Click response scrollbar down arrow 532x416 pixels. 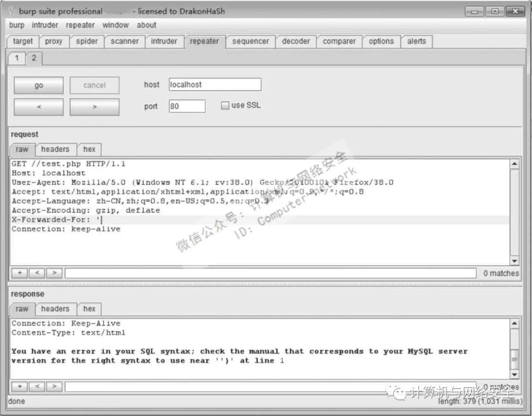click(x=514, y=375)
